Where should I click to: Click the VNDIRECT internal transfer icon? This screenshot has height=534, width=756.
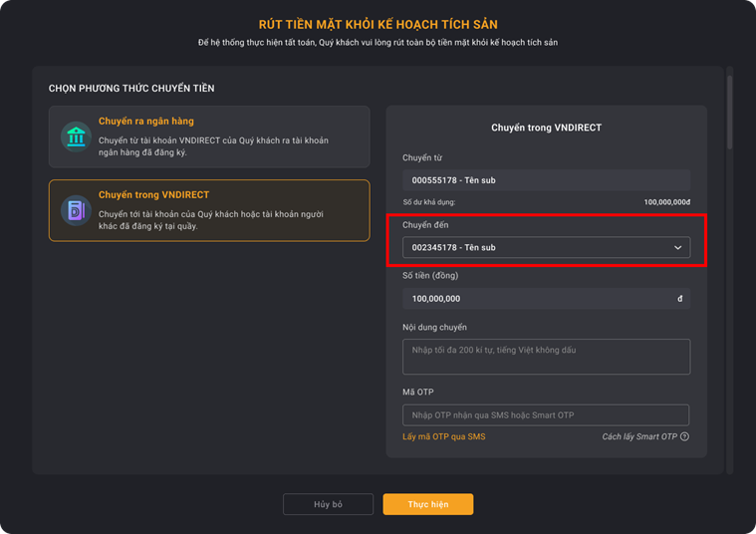pos(76,210)
